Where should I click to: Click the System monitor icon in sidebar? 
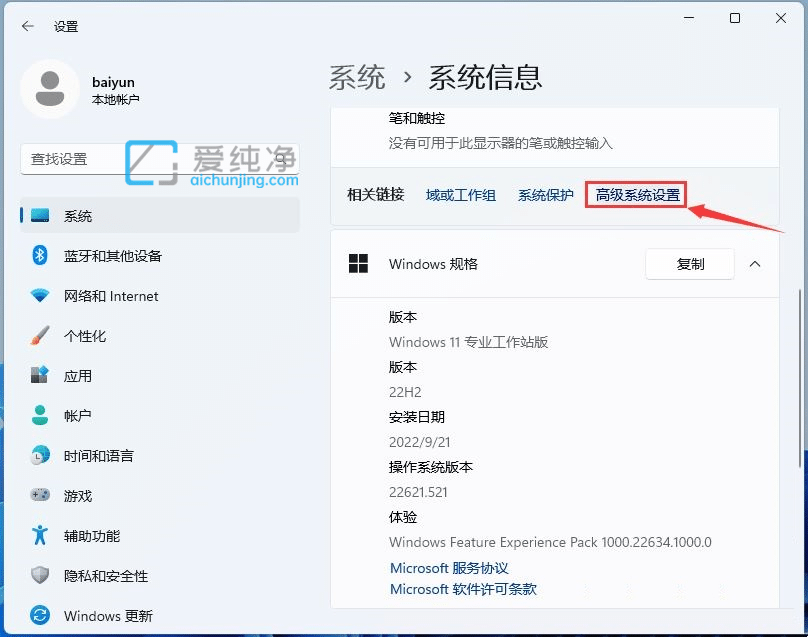[x=40, y=215]
